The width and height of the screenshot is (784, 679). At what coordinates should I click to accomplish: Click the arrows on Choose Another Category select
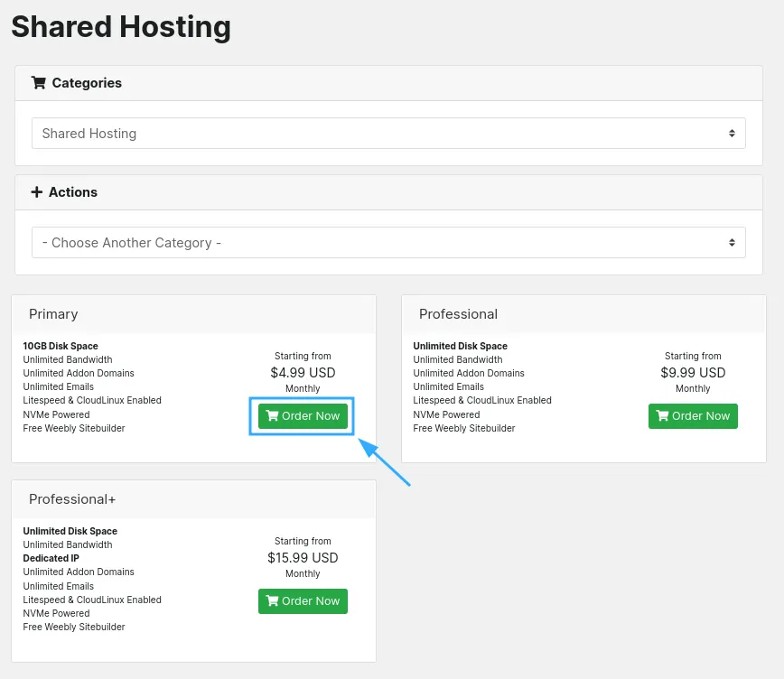click(732, 243)
